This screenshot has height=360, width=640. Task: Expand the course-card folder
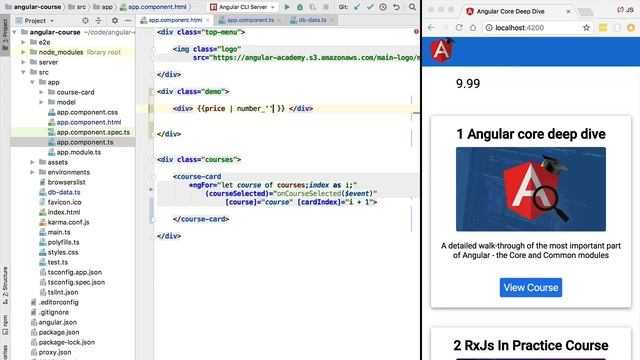[x=41, y=92]
